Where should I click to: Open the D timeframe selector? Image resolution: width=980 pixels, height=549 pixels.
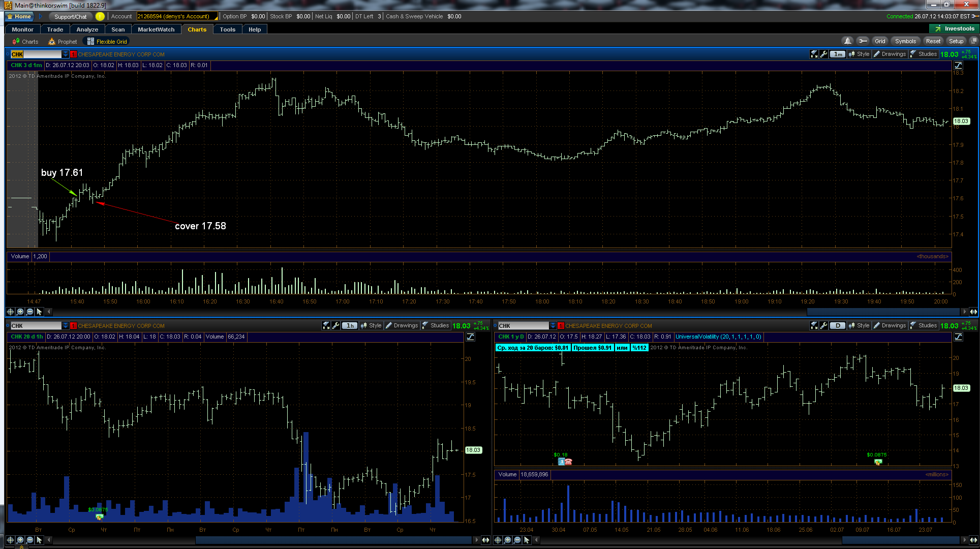[x=838, y=325]
